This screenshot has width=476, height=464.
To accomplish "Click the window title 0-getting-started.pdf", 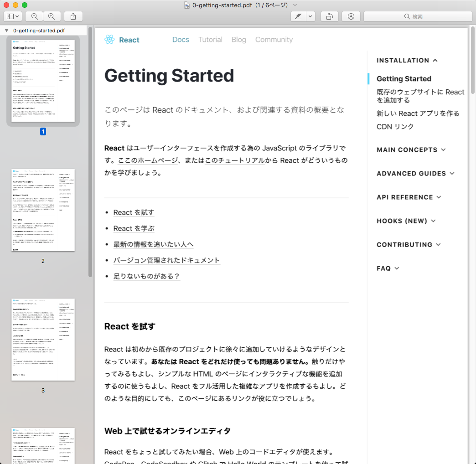I will [222, 5].
